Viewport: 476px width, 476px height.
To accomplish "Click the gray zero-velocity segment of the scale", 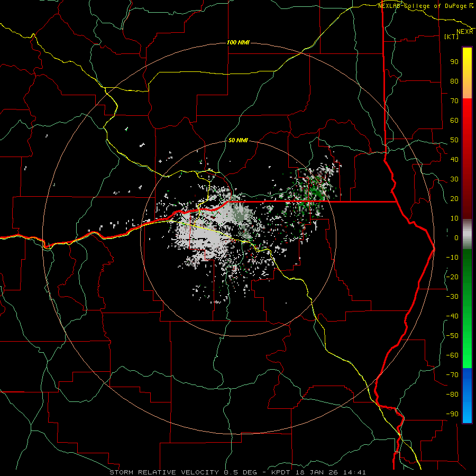I will (467, 234).
